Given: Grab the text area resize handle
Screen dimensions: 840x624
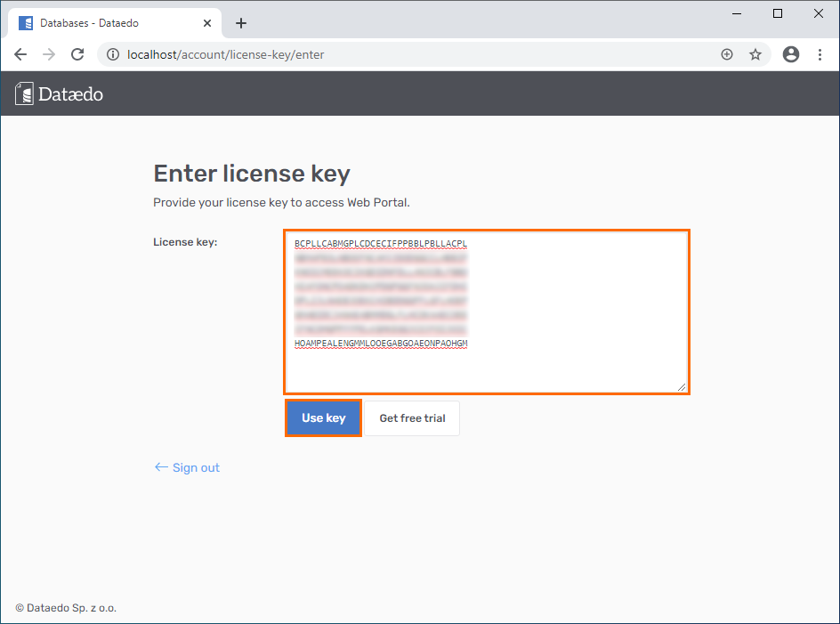Looking at the screenshot, I should [x=682, y=387].
